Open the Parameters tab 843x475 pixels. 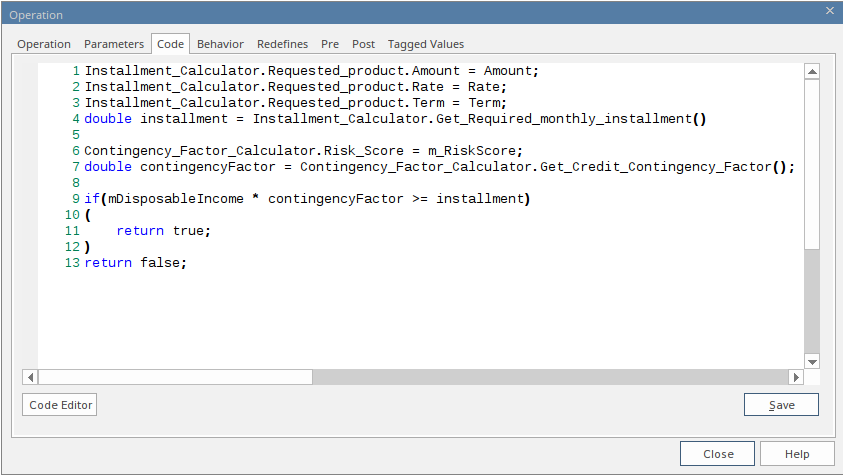tap(114, 44)
